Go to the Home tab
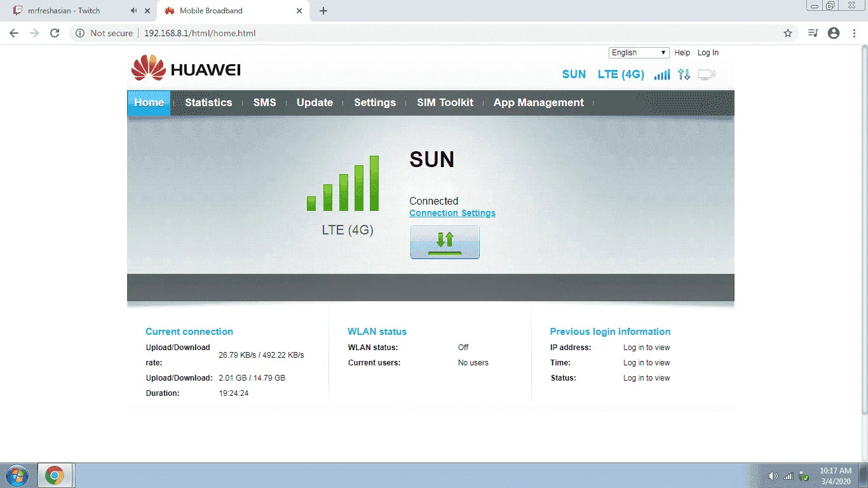Image resolution: width=868 pixels, height=488 pixels. click(149, 103)
